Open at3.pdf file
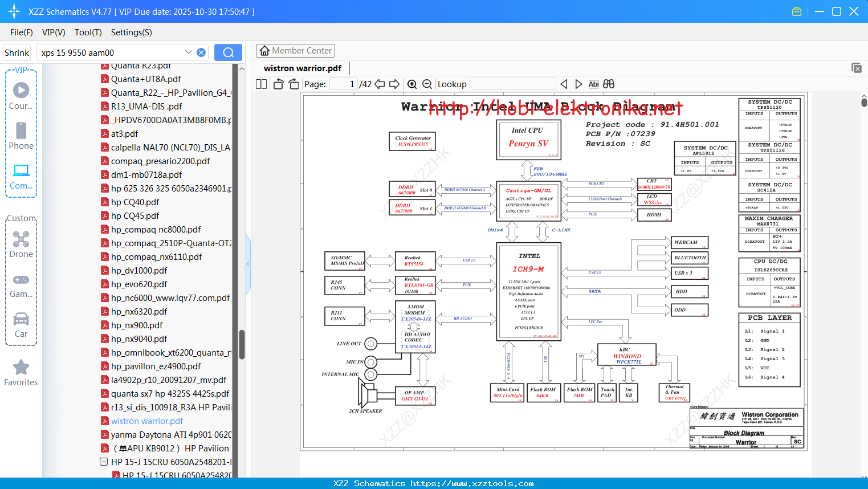Viewport: 868px width, 489px height. click(x=124, y=134)
